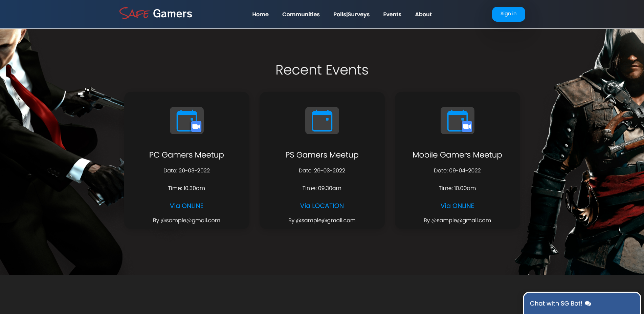Screen dimensions: 644x314
Task: Click the sample email under PS Gamers Meetup
Action: 322,220
